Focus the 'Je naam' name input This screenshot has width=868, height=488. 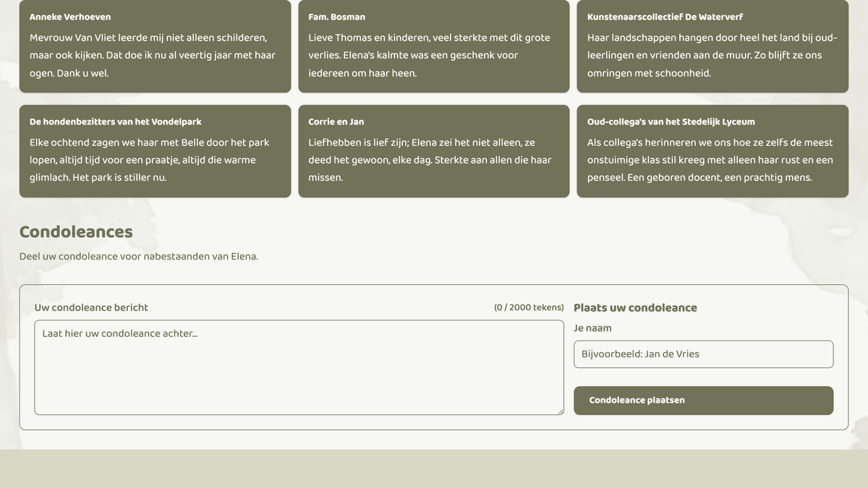coord(703,354)
